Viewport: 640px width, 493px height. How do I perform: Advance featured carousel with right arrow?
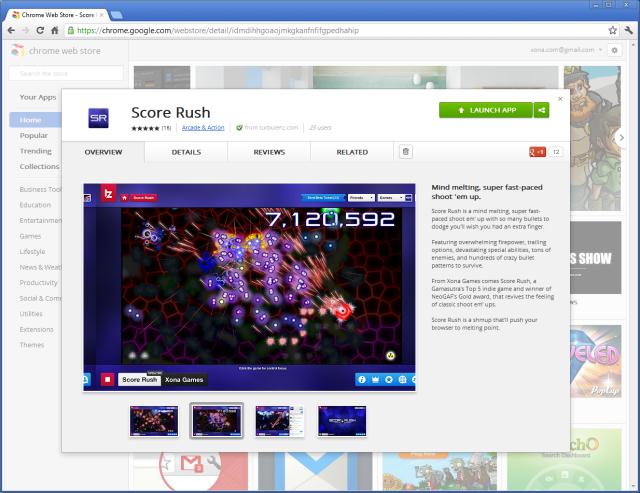click(621, 138)
